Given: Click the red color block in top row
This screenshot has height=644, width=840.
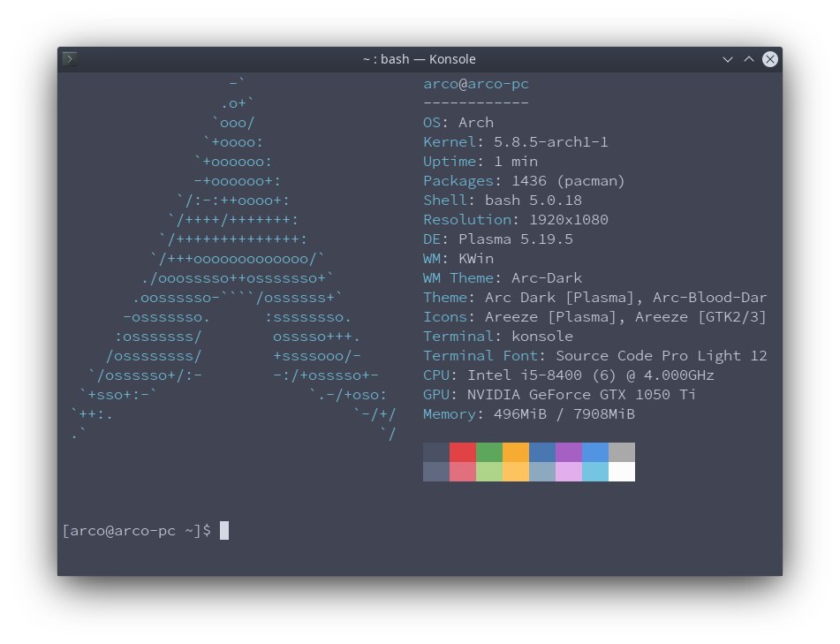Looking at the screenshot, I should coord(463,452).
